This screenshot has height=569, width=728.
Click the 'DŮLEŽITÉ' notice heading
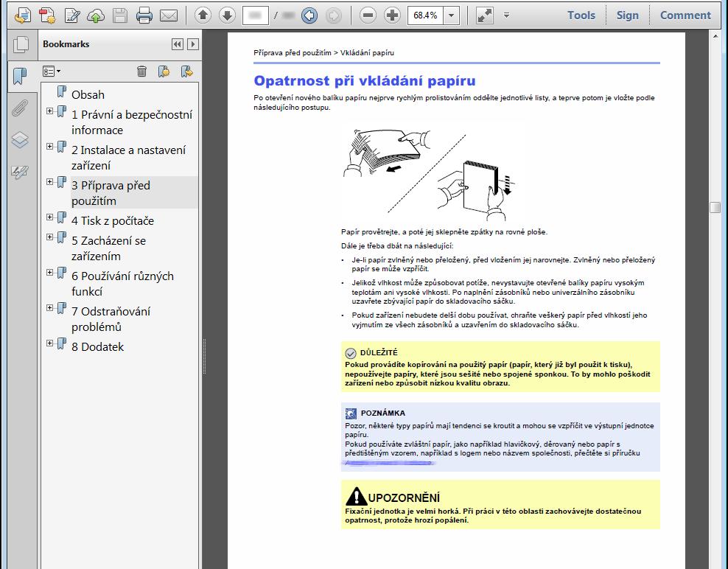point(379,352)
